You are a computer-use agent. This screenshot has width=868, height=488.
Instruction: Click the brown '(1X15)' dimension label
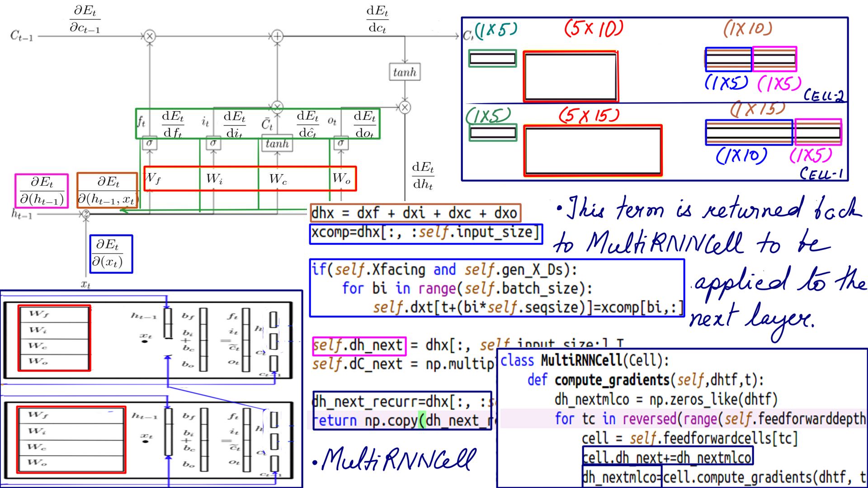pos(758,109)
